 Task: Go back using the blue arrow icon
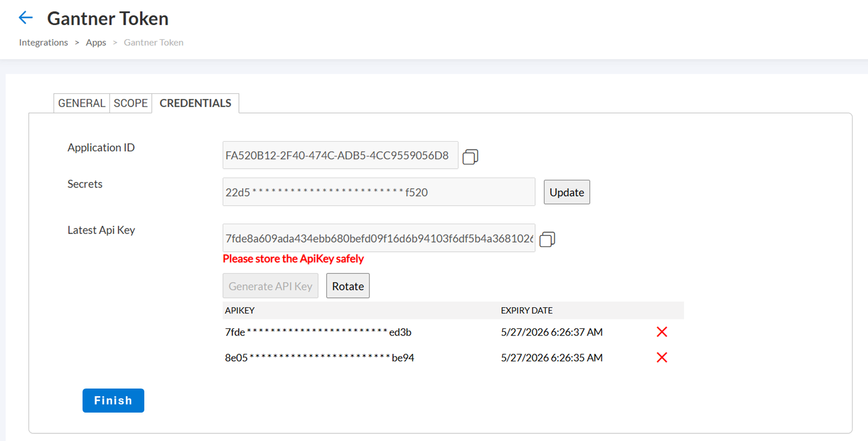(26, 17)
